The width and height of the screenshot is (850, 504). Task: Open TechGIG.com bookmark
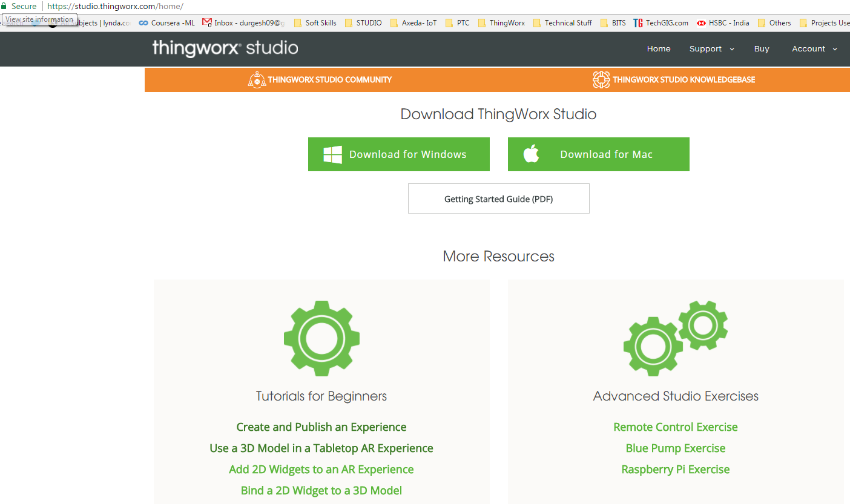point(661,23)
